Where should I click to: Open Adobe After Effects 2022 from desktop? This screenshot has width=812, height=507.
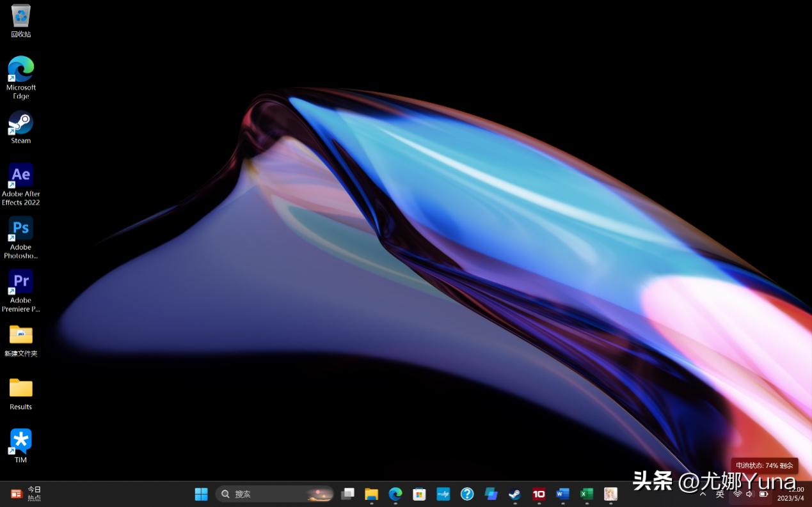pyautogui.click(x=20, y=174)
